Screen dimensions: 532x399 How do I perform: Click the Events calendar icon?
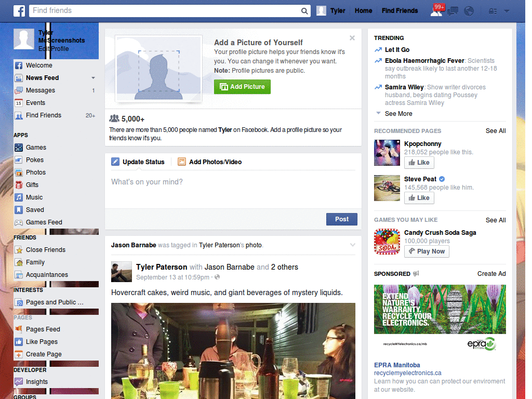(19, 103)
